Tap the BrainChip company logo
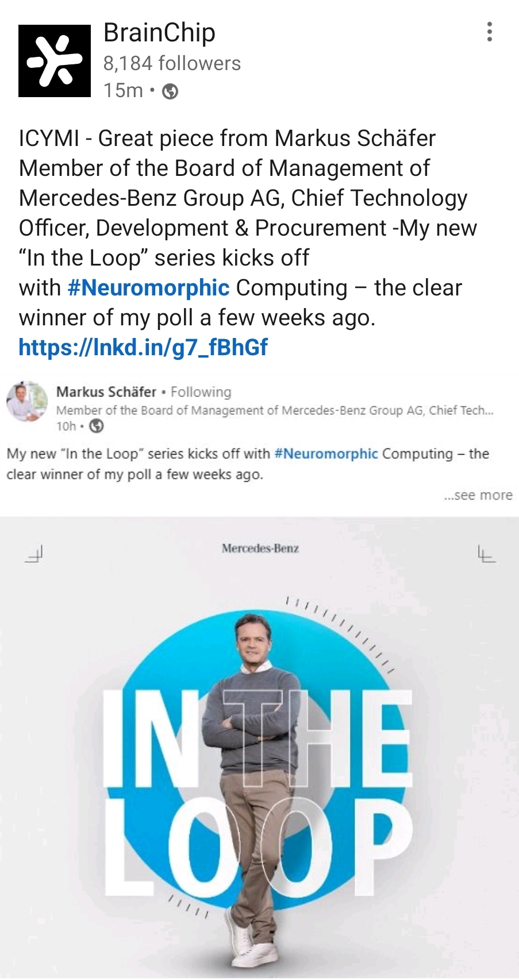 point(55,61)
